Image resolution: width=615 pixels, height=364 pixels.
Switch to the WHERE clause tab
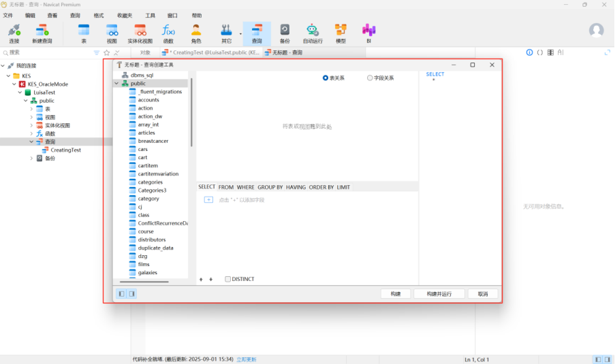[x=245, y=187]
